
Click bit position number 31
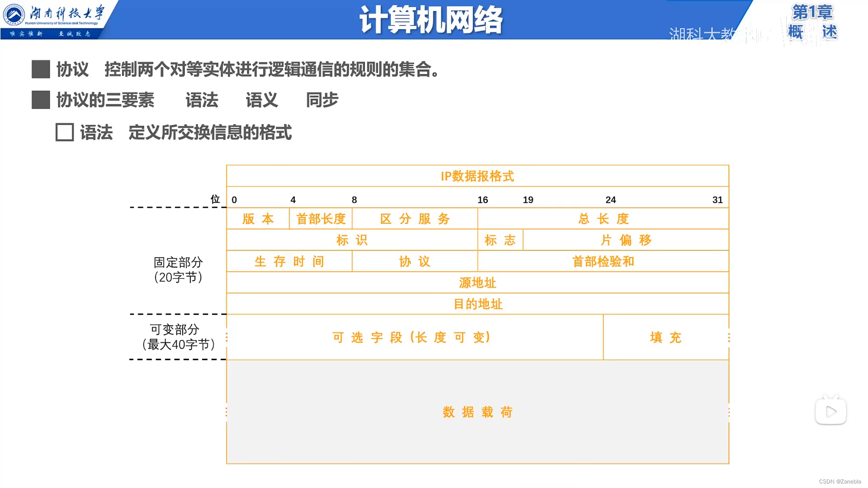pyautogui.click(x=717, y=200)
